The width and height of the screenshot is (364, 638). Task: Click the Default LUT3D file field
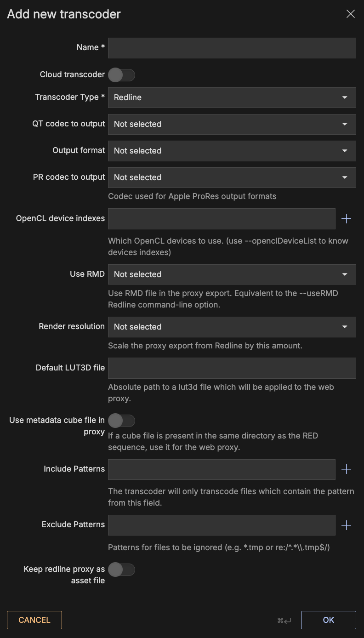(232, 368)
